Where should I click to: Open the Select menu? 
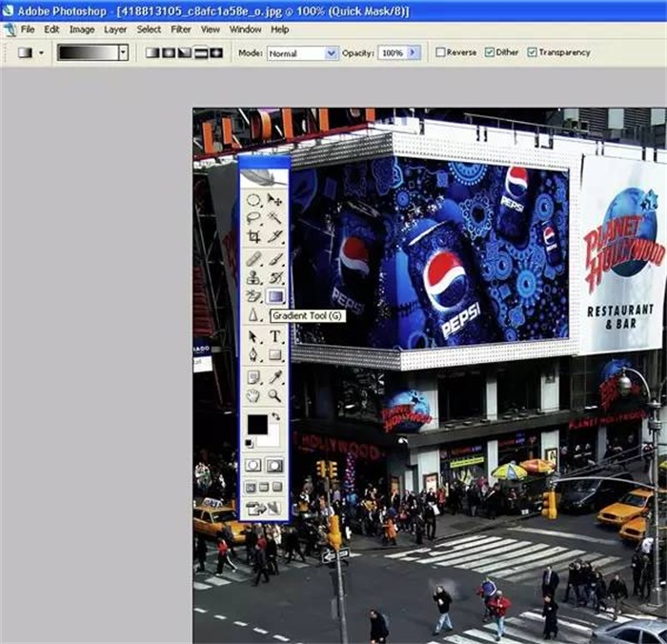tap(149, 30)
